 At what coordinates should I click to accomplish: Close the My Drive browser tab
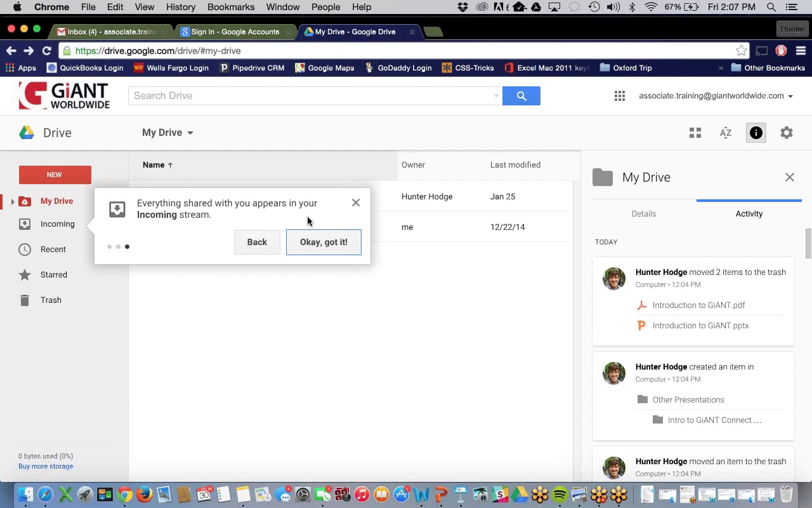[412, 32]
